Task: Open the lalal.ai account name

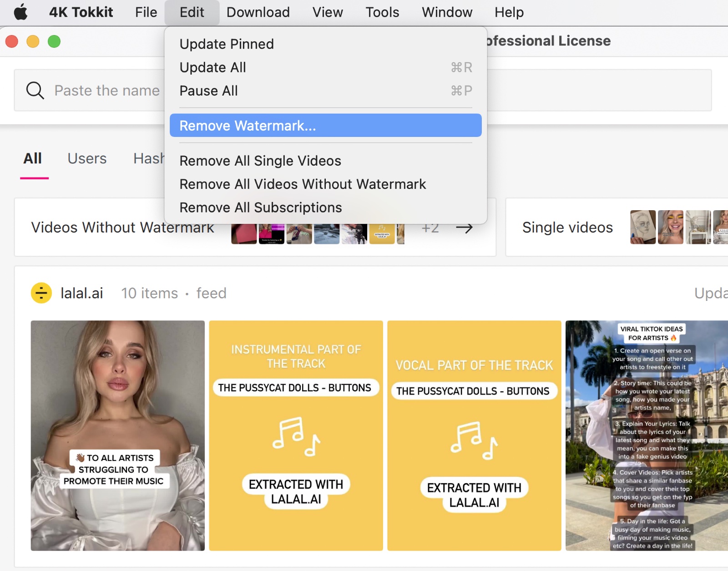Action: (x=82, y=293)
